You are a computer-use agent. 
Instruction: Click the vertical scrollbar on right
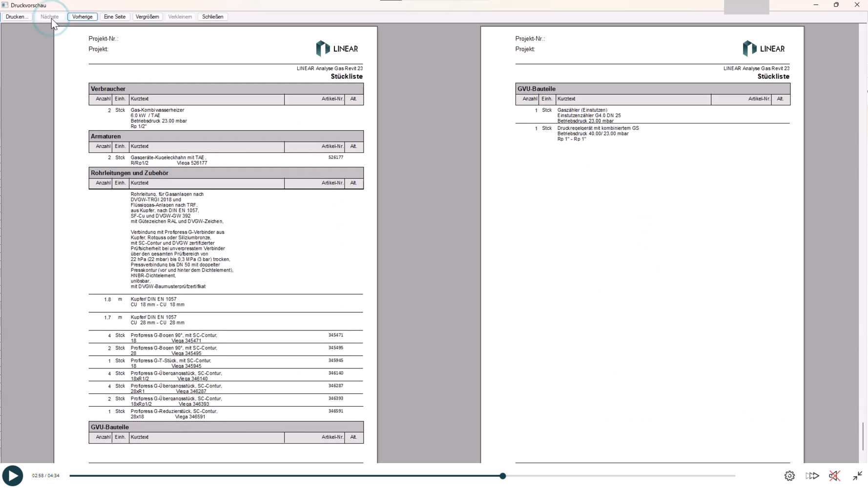tap(863, 436)
